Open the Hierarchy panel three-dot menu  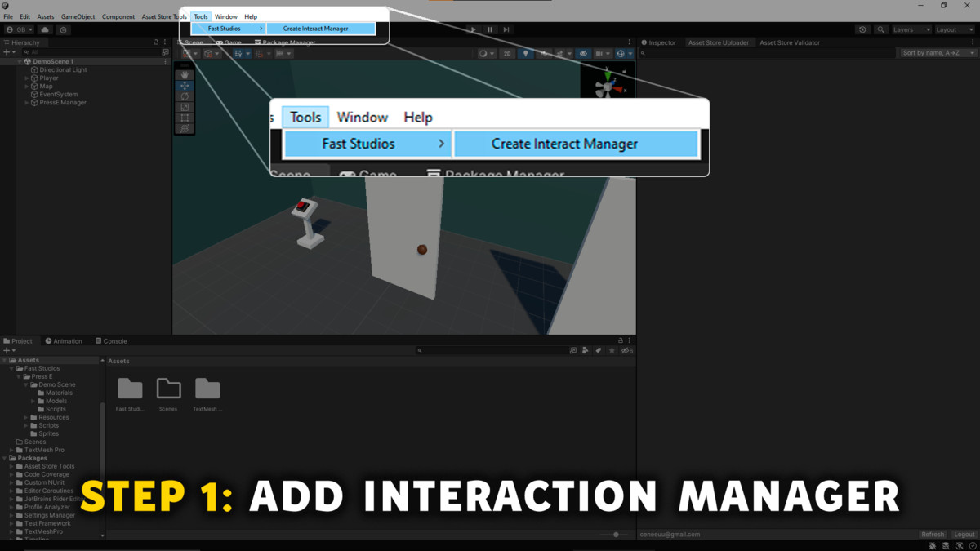click(165, 42)
